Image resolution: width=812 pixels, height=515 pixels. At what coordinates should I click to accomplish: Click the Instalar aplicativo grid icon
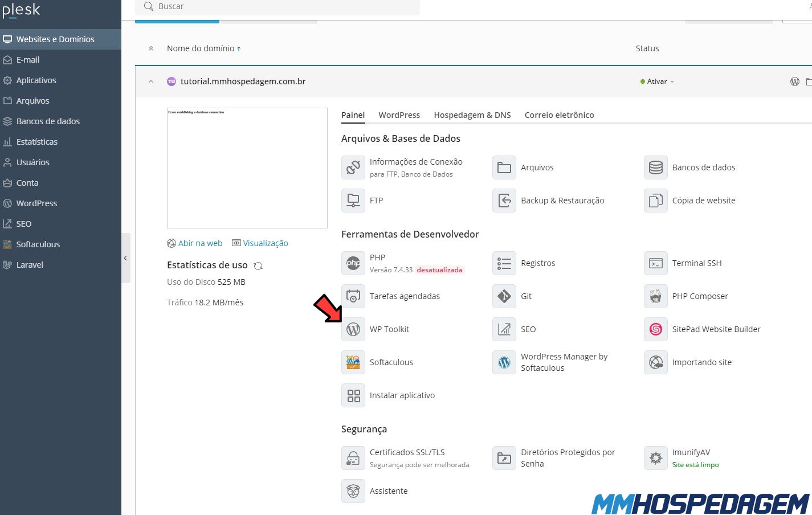(353, 395)
